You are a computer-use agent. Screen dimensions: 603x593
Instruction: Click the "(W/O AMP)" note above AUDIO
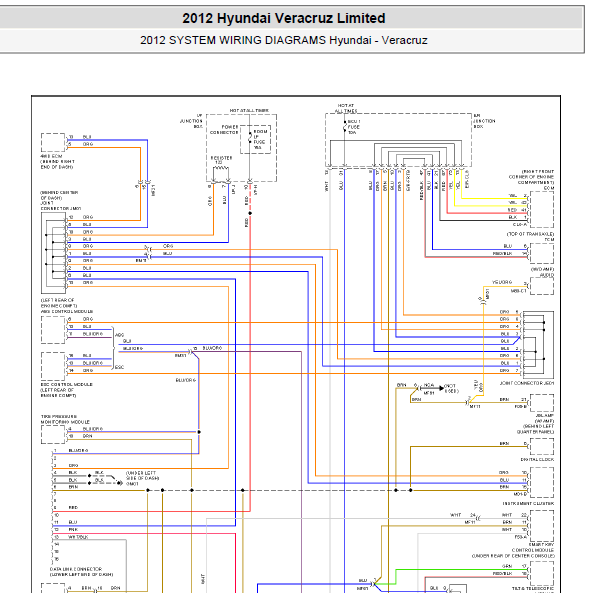(543, 270)
